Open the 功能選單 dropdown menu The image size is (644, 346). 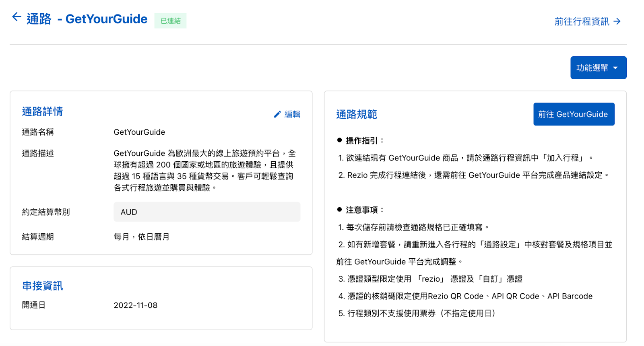pyautogui.click(x=598, y=68)
